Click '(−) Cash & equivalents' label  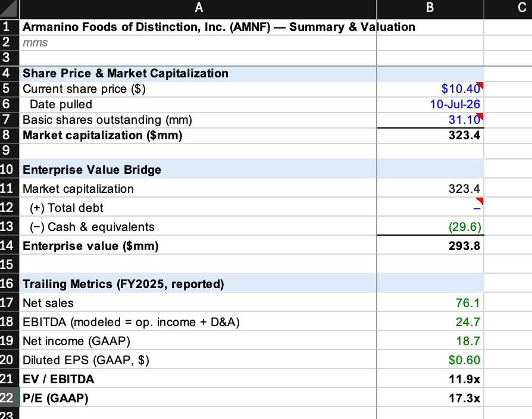[199, 226]
